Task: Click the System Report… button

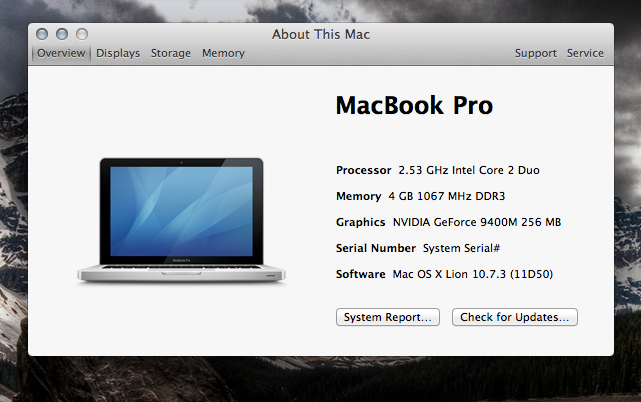Action: (388, 317)
